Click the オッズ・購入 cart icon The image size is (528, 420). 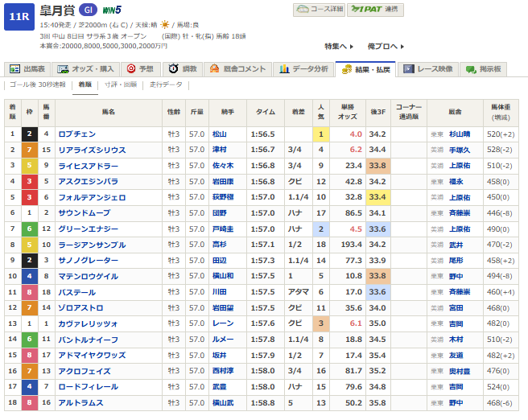tap(66, 69)
